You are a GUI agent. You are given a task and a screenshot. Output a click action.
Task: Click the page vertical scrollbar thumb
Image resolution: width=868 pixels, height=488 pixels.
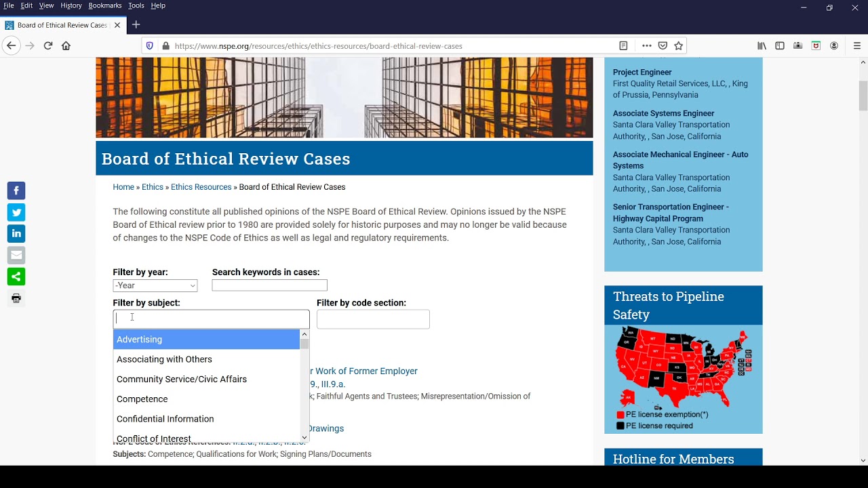[863, 95]
